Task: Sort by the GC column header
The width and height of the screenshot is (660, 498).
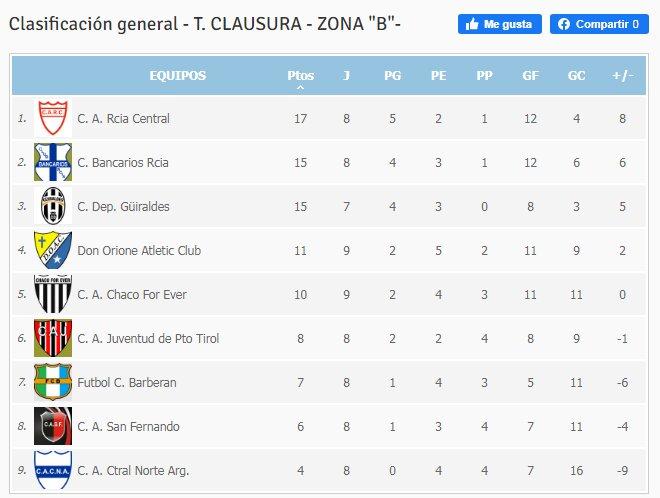Action: click(x=576, y=76)
